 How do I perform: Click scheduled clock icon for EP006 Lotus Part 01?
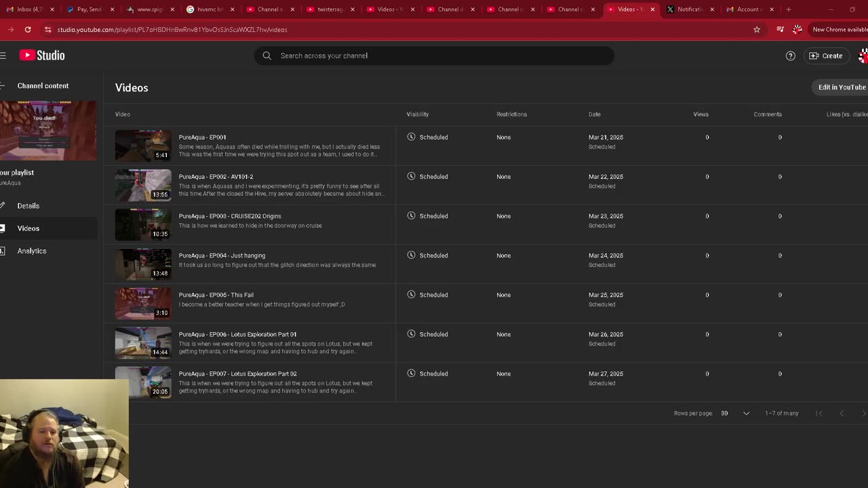point(411,333)
